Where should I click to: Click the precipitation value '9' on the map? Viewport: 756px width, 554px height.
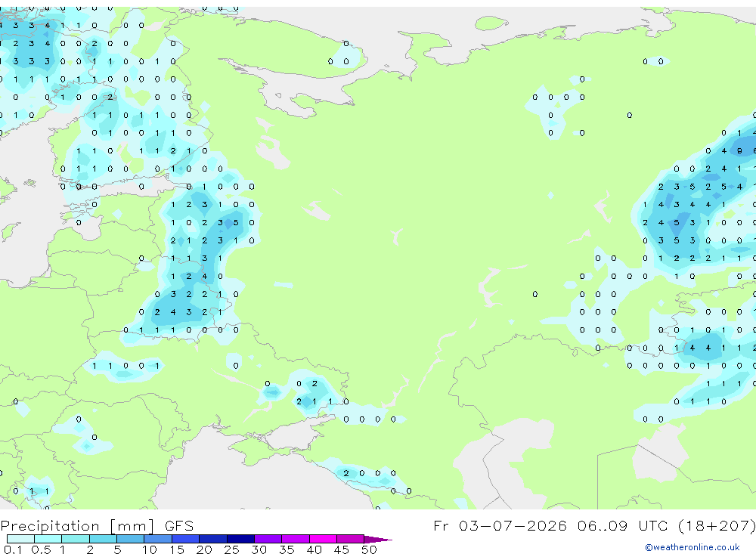coord(739,151)
